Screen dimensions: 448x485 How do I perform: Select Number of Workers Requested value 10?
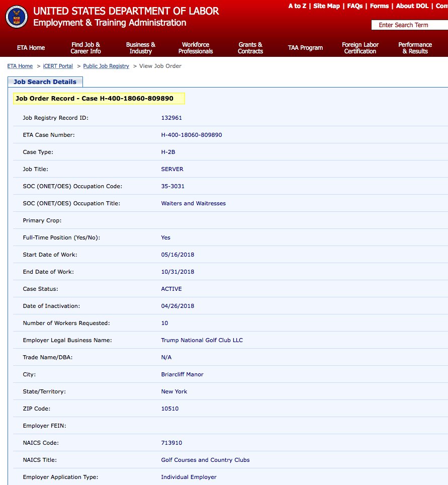[164, 323]
